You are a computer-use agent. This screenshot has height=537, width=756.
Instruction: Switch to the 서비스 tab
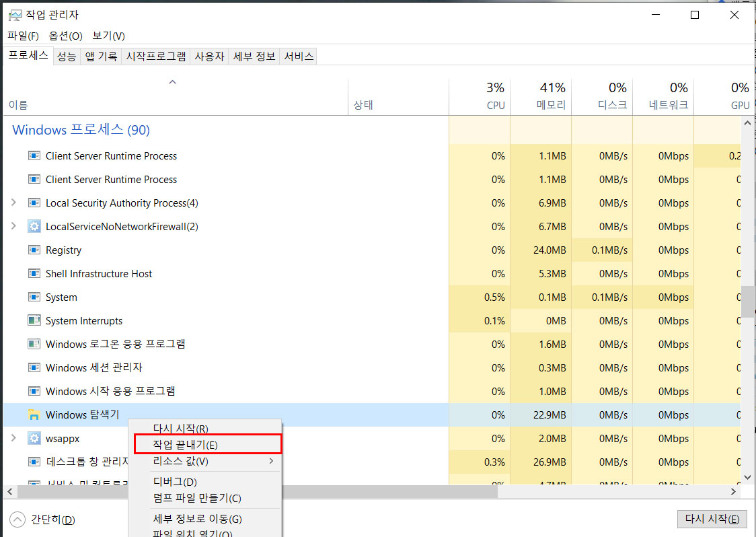[299, 57]
